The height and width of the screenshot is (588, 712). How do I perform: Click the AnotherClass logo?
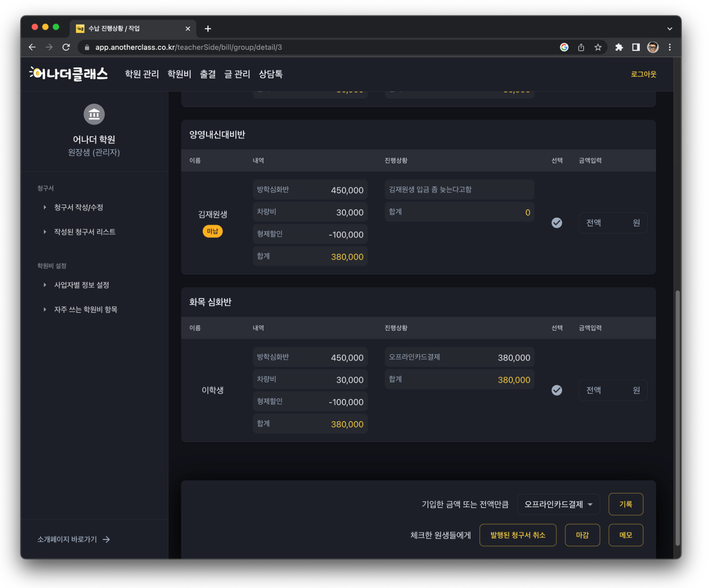click(x=68, y=74)
